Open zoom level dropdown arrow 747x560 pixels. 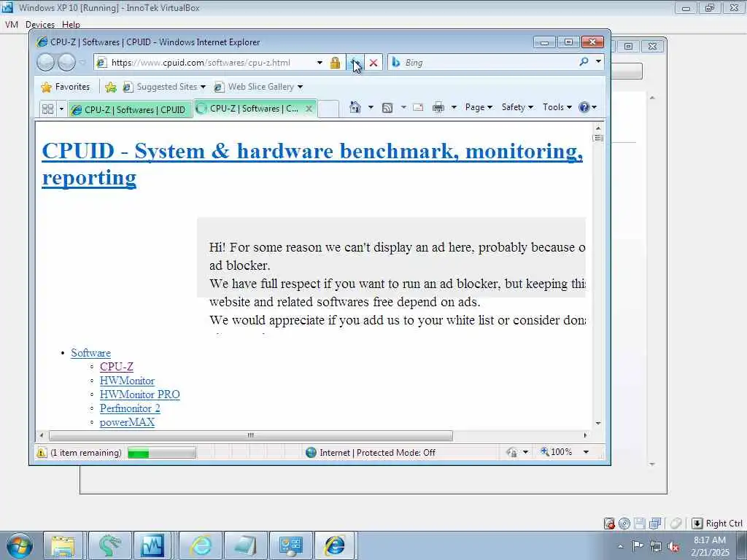click(x=587, y=452)
